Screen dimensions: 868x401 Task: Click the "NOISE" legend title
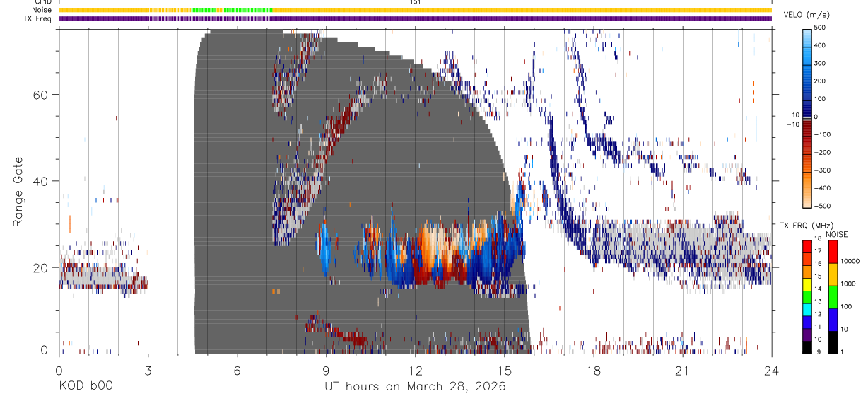(835, 234)
